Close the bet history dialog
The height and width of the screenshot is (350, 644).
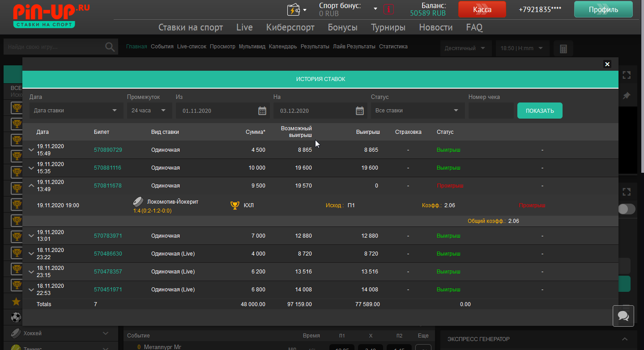607,64
